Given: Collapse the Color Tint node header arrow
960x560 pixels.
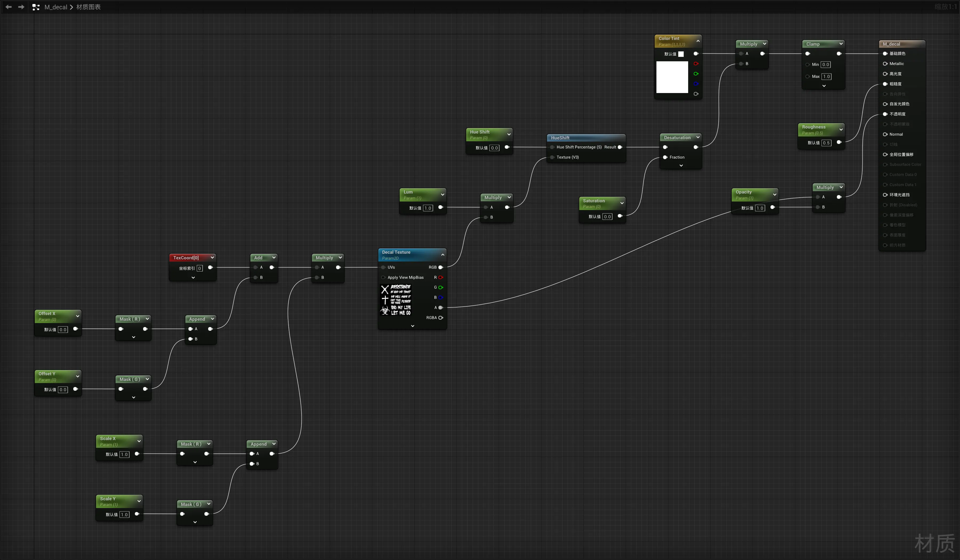Looking at the screenshot, I should tap(698, 41).
